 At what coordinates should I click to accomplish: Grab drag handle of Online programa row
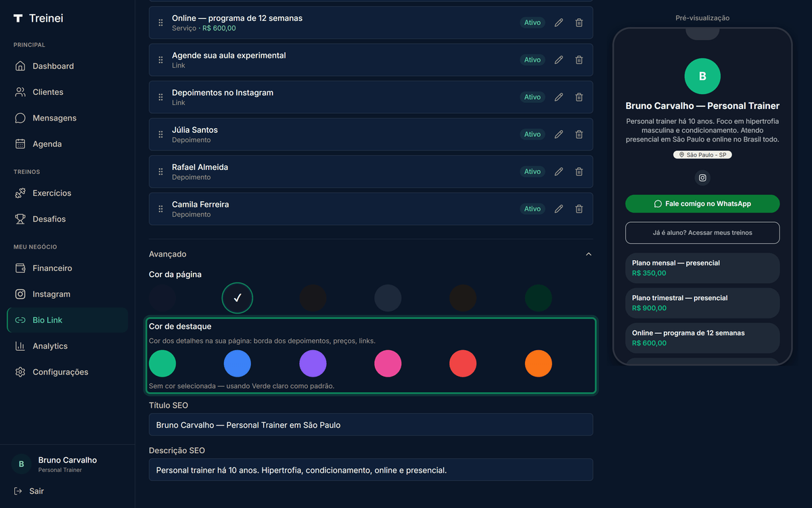click(160, 22)
